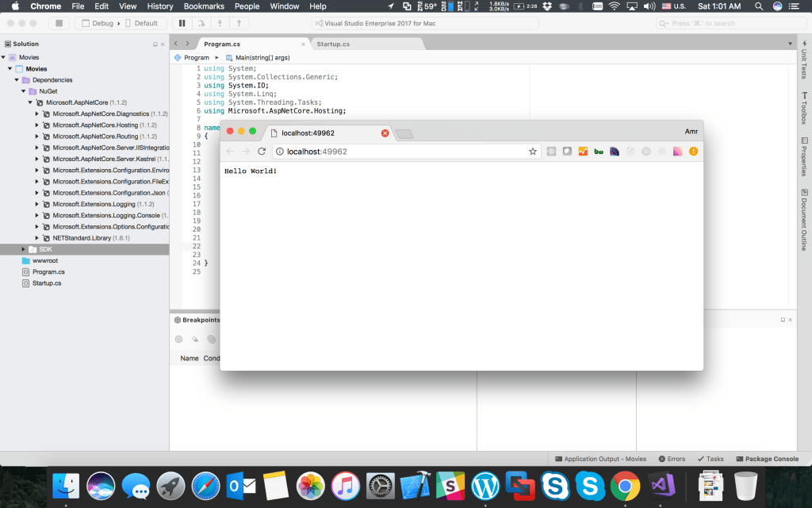Open the editor tab list dropdown
The width and height of the screenshot is (812, 508).
click(x=791, y=44)
